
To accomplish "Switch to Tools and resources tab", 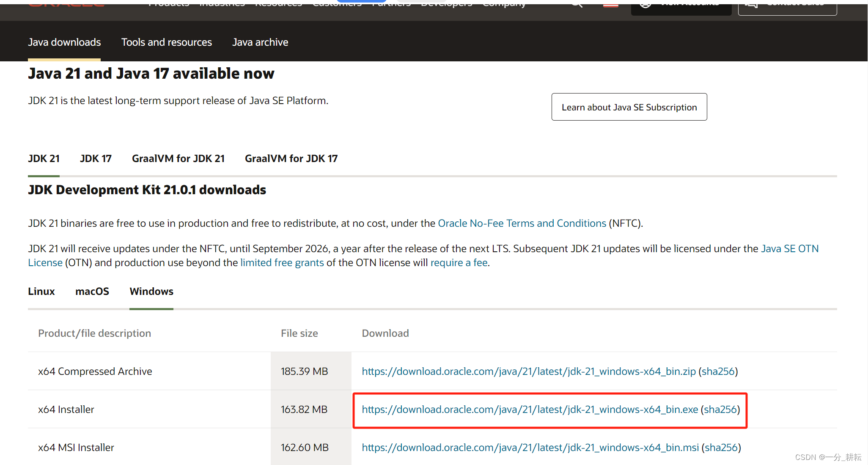I will click(166, 42).
